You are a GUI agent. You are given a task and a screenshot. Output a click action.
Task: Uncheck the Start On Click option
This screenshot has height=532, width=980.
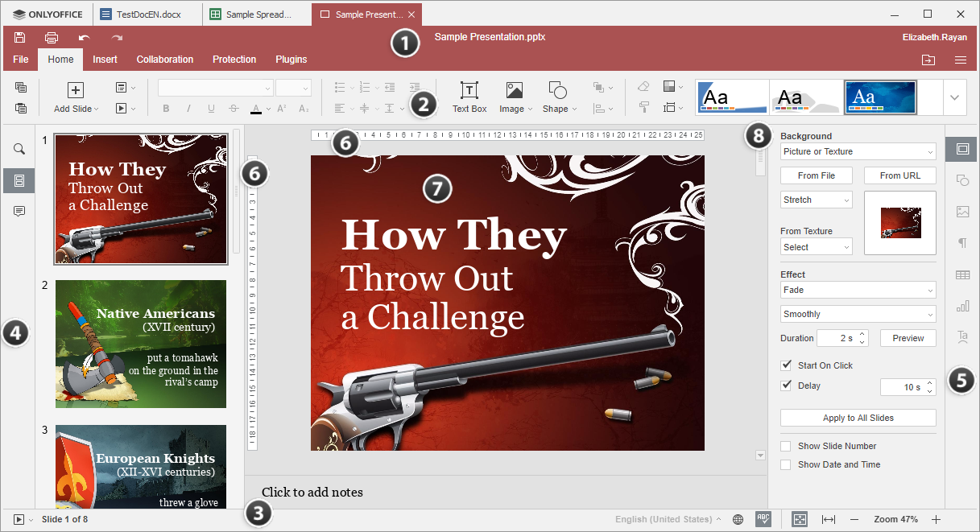coord(786,365)
